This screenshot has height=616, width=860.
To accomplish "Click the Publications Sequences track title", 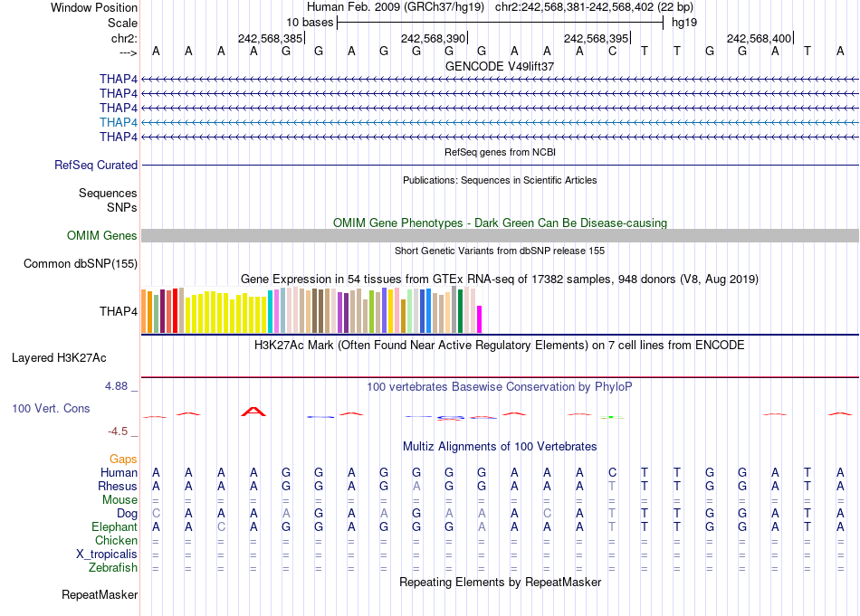I will pyautogui.click(x=500, y=180).
